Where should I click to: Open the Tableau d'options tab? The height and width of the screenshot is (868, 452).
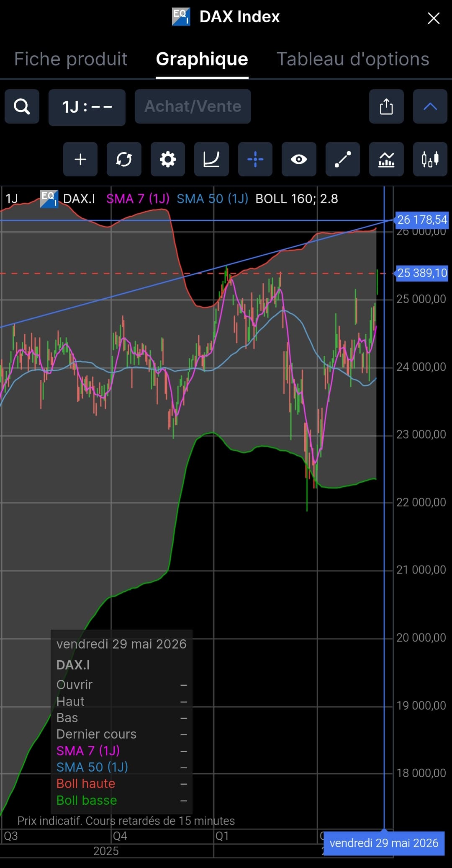tap(353, 59)
